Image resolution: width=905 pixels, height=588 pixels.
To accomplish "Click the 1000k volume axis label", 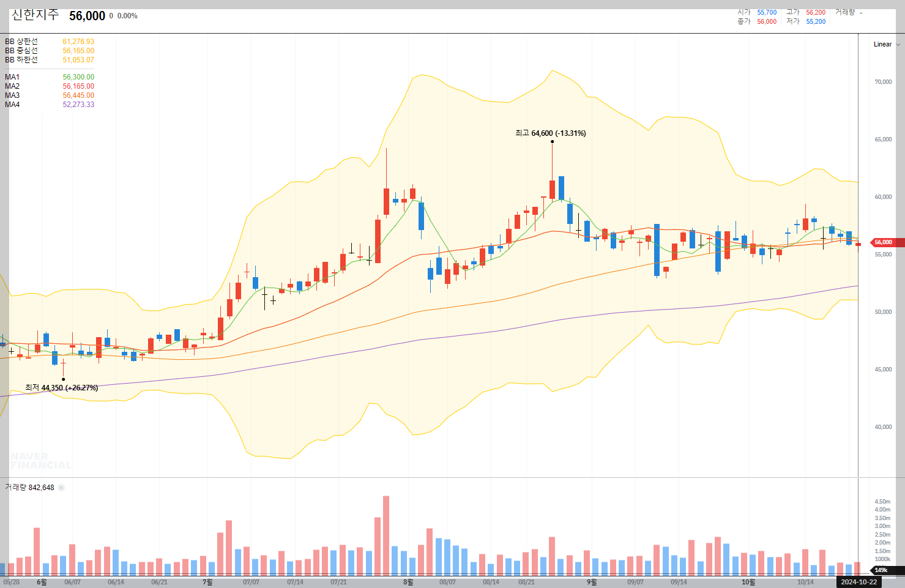I will [x=882, y=559].
